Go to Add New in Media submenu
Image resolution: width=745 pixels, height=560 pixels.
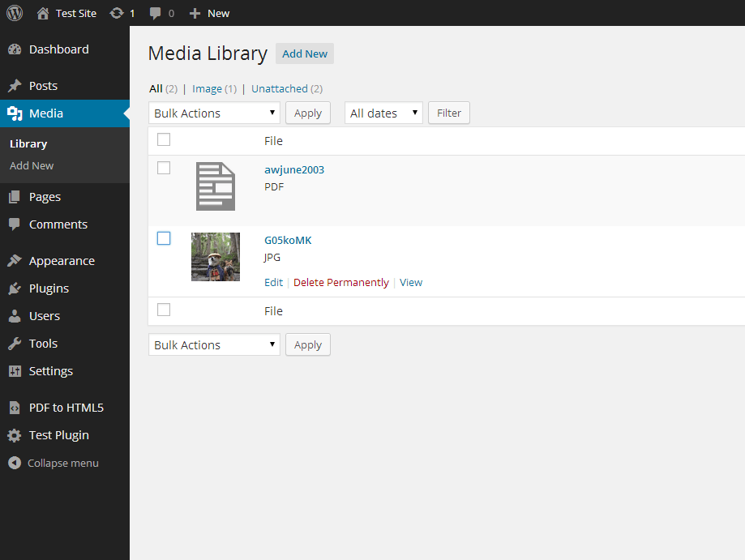[32, 166]
